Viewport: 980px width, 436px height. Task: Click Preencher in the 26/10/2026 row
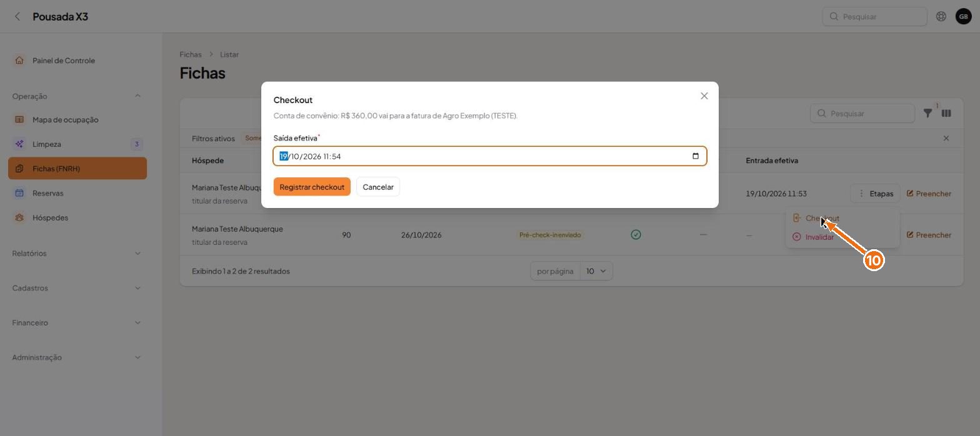click(x=929, y=235)
